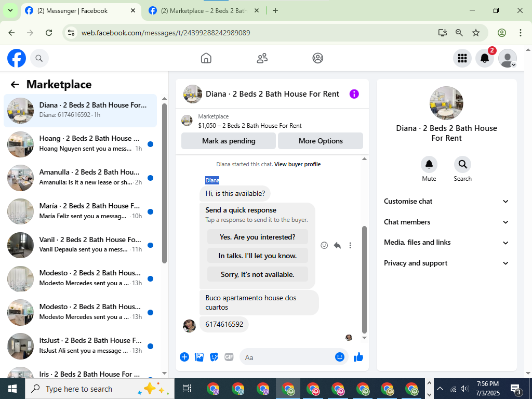Image resolution: width=532 pixels, height=399 pixels.
Task: Open the Menu grid icon
Action: [462, 58]
